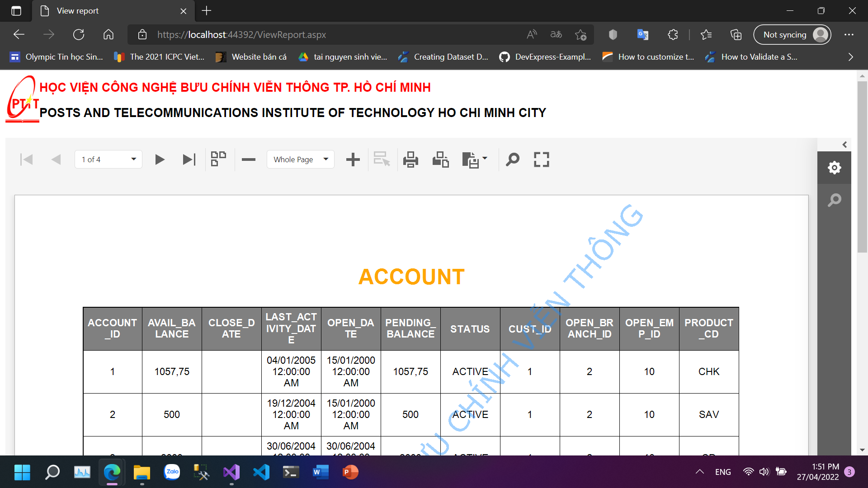Open Zalo from the taskbar
This screenshot has width=868, height=488.
[172, 472]
